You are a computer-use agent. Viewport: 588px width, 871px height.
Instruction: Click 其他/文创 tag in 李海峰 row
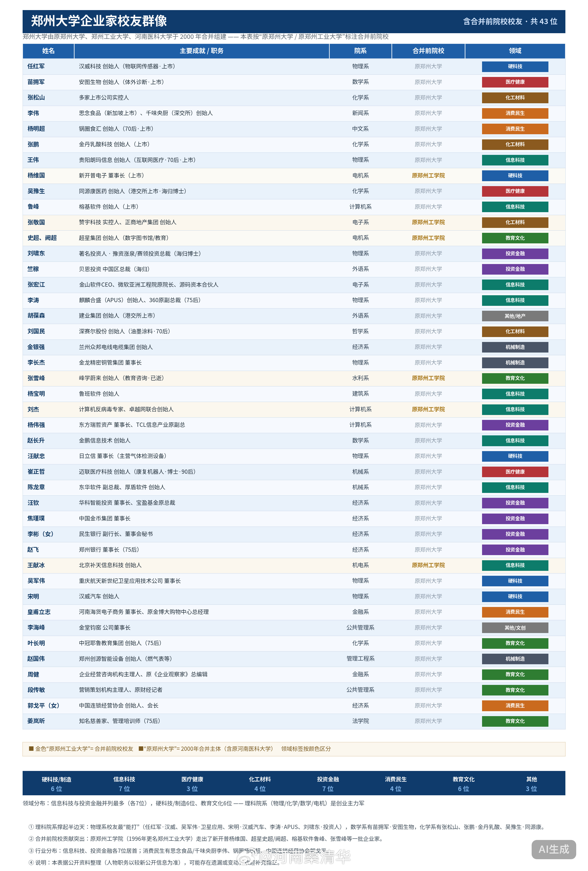pos(515,628)
